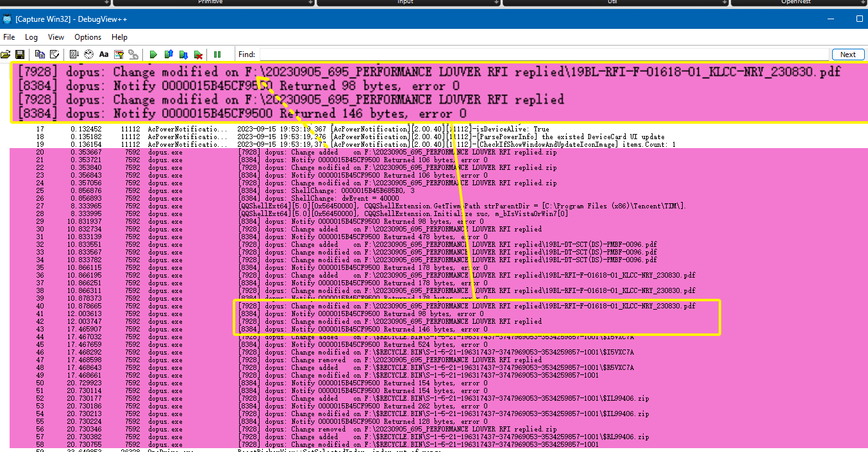Select the message ending in $RL99406.zip

443,437
